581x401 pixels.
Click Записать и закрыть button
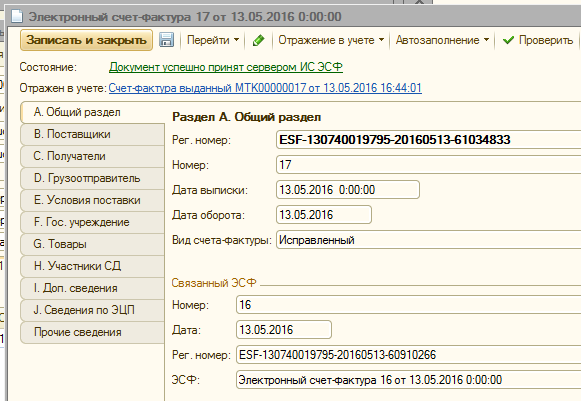pos(86,40)
